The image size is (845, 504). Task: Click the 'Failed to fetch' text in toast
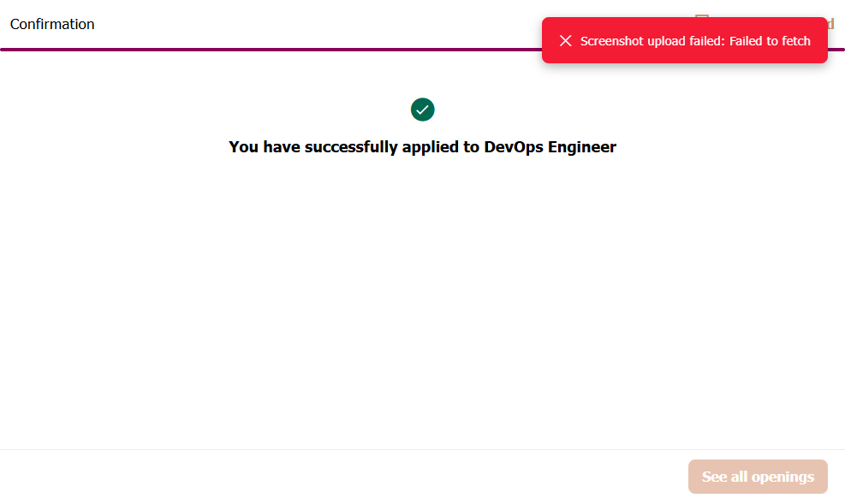point(770,41)
